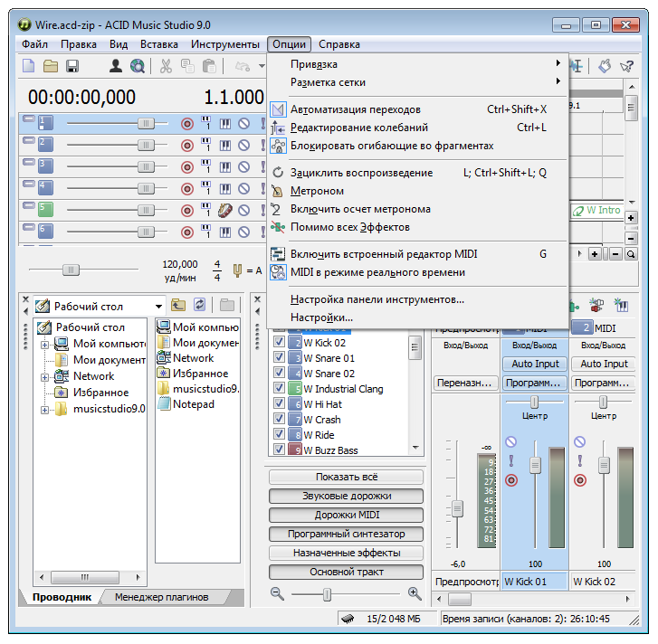Select Настройки... from the Опции menu
The width and height of the screenshot is (658, 644).
click(x=417, y=317)
